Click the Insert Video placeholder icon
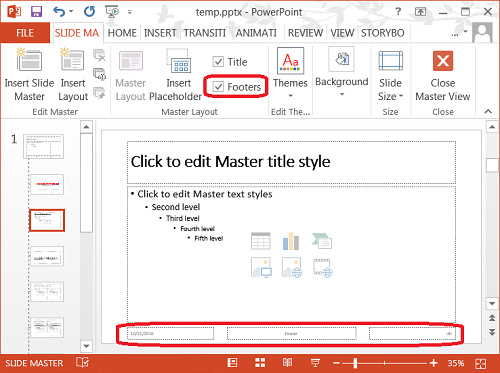The width and height of the screenshot is (500, 373). 323,268
